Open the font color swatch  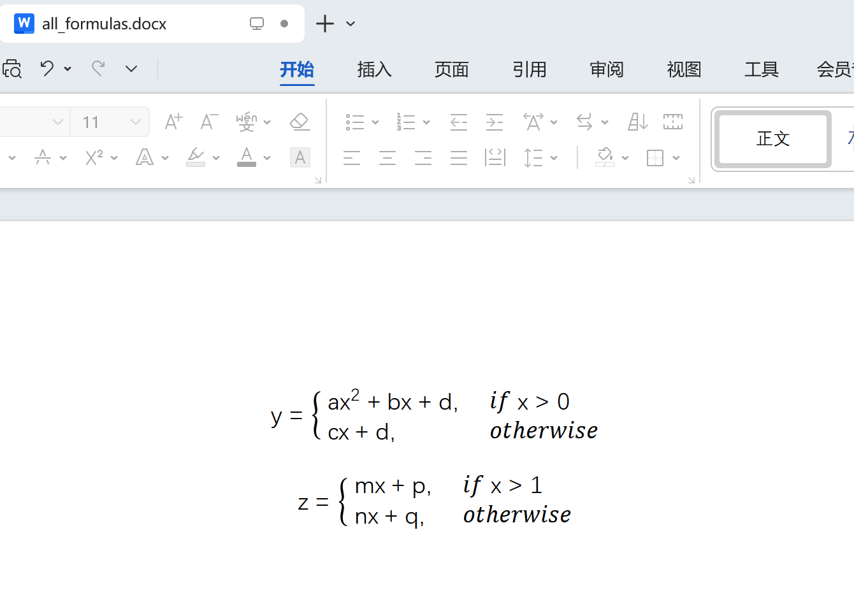point(247,157)
